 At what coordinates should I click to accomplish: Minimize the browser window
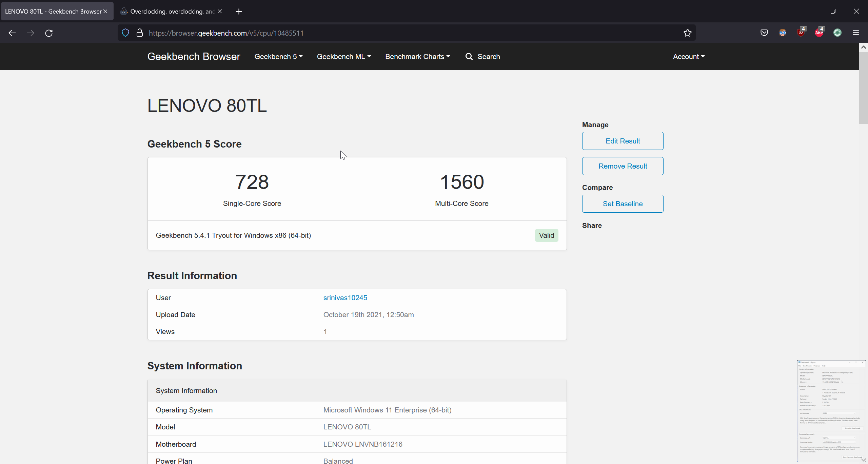(x=810, y=12)
